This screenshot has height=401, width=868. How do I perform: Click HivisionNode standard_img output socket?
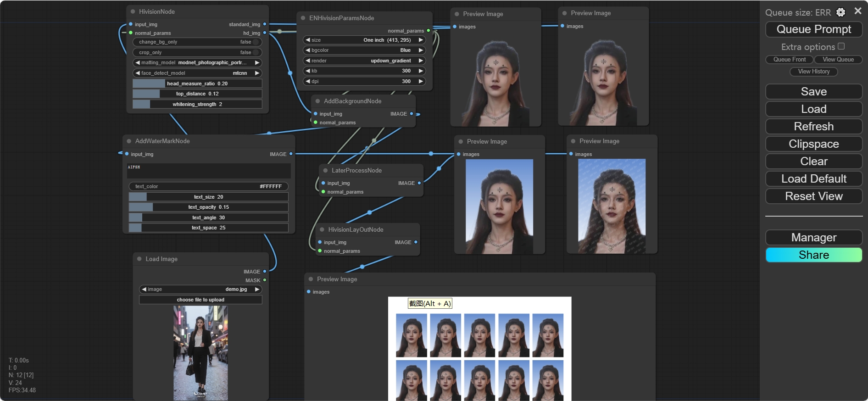pos(265,24)
